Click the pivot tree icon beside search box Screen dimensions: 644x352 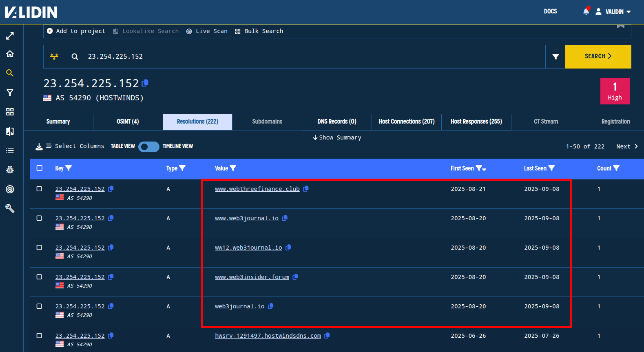(x=54, y=57)
